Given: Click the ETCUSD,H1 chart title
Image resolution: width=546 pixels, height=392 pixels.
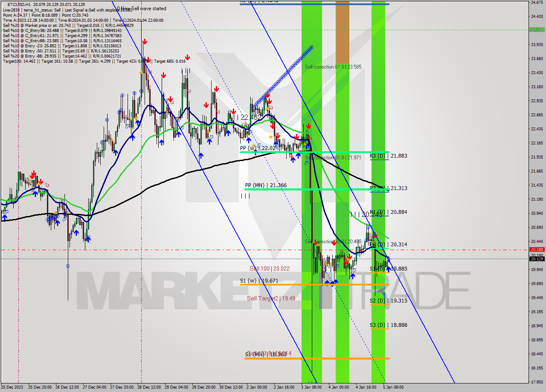Looking at the screenshot, I should pyautogui.click(x=19, y=4).
